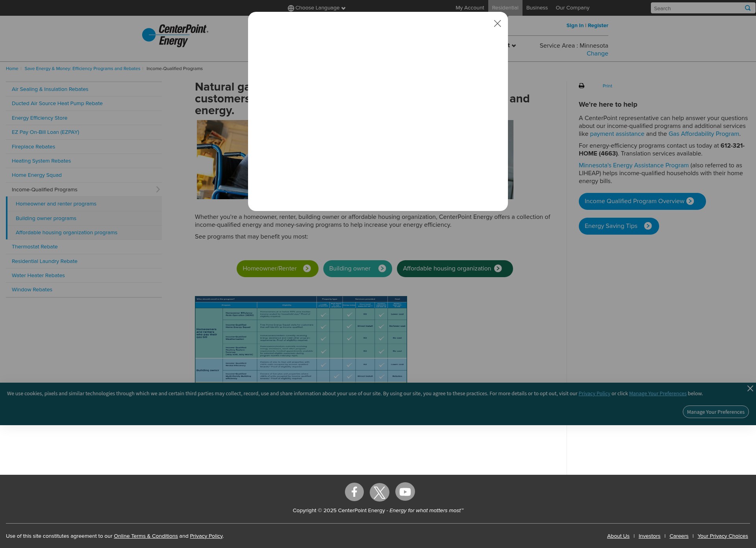Open Water Heater Rebates page
Screen dimensions: 756x548
point(38,276)
